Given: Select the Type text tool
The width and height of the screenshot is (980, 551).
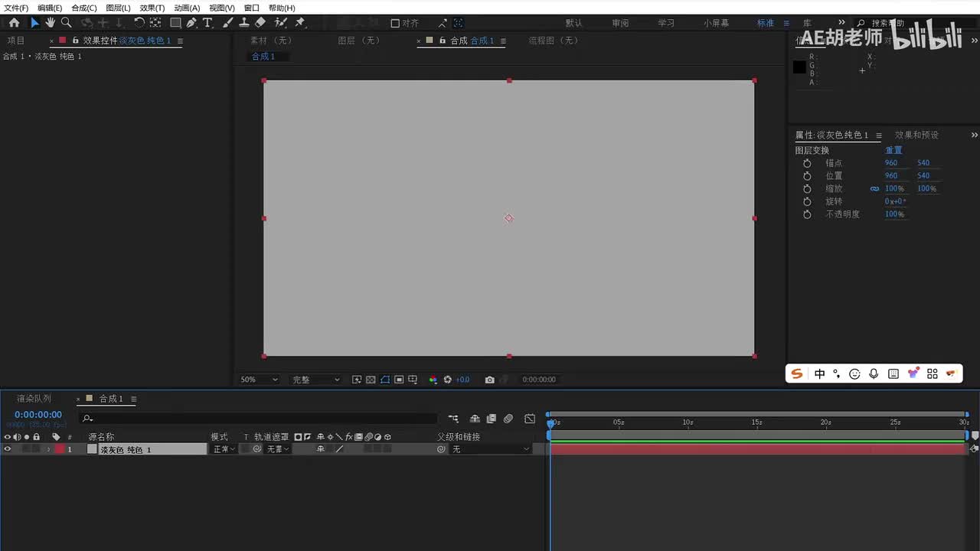Looking at the screenshot, I should click(207, 23).
